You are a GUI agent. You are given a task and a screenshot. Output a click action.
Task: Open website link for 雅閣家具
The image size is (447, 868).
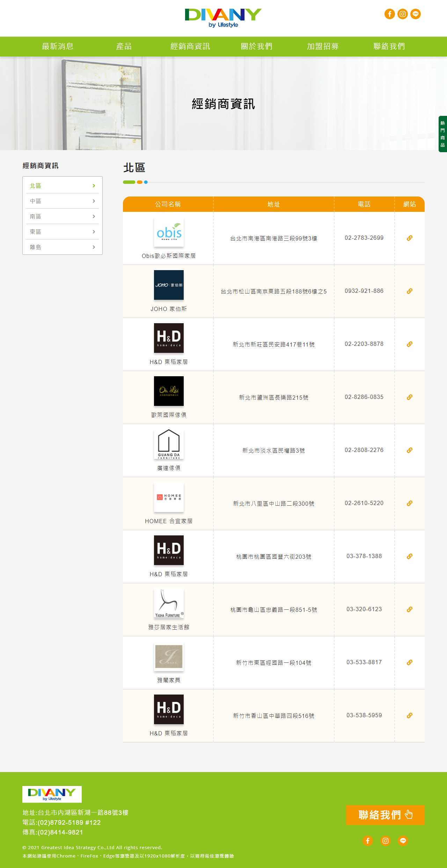410,662
